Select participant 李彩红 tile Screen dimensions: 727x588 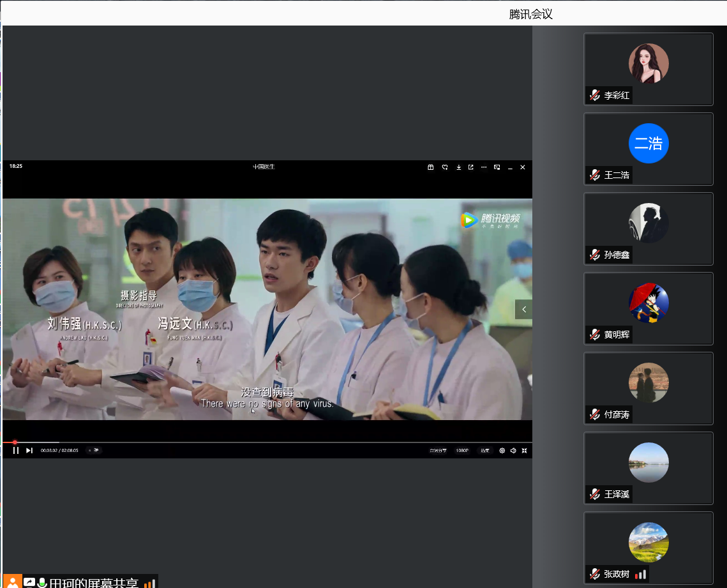[648, 69]
